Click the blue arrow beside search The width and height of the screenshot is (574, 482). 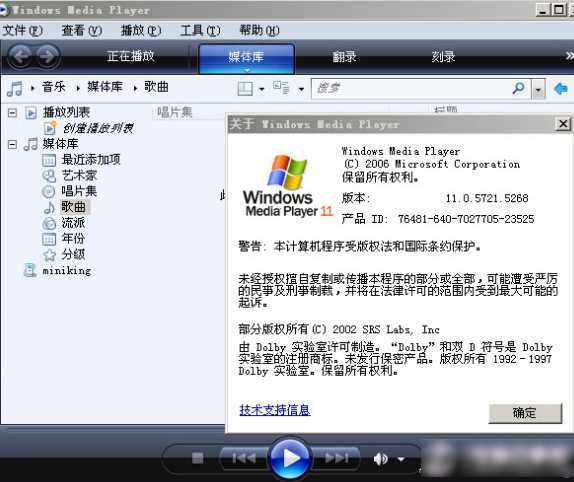pos(561,89)
